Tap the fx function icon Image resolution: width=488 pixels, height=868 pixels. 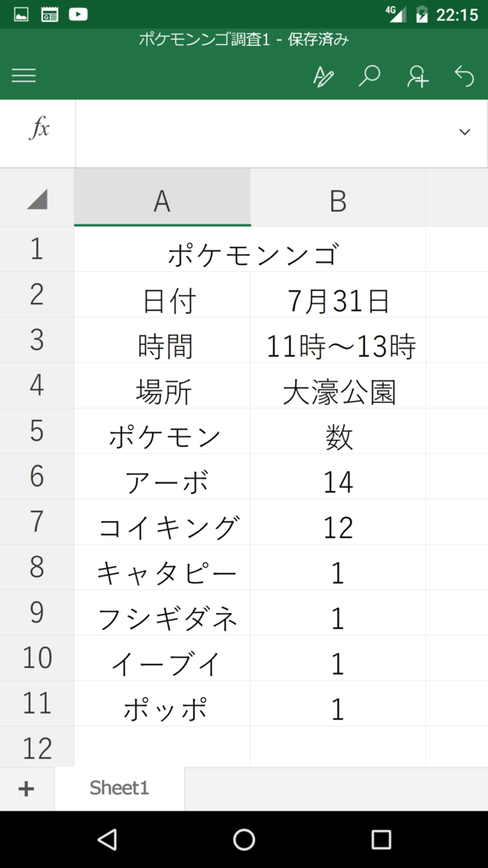coord(39,129)
